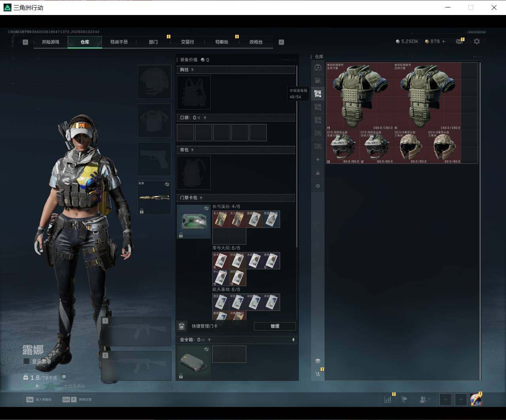Select the 仓库 tab
The width and height of the screenshot is (506, 420).
click(85, 42)
